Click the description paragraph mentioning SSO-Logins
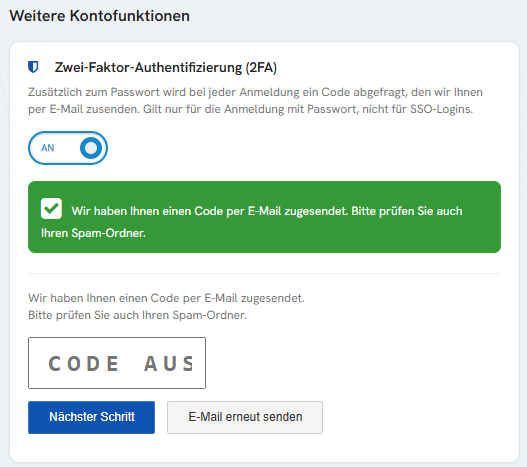The height and width of the screenshot is (467, 527). click(x=255, y=101)
